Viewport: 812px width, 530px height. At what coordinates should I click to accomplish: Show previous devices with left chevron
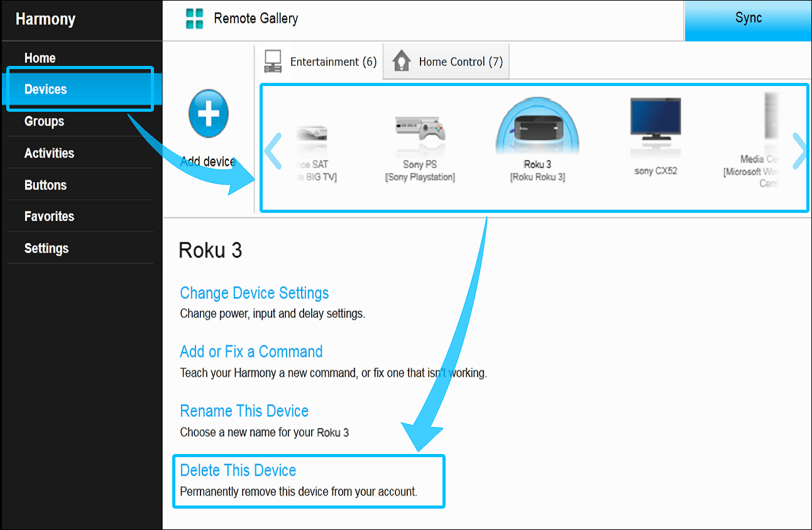(x=273, y=151)
